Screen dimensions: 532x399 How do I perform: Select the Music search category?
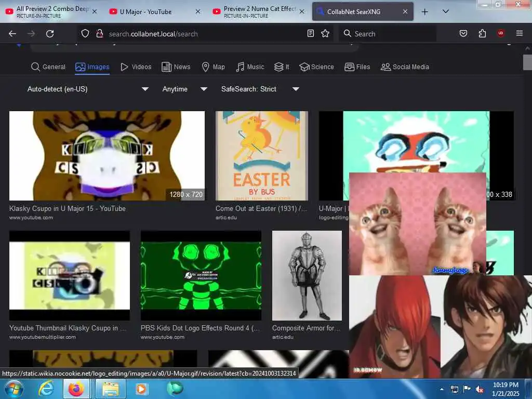pos(250,67)
